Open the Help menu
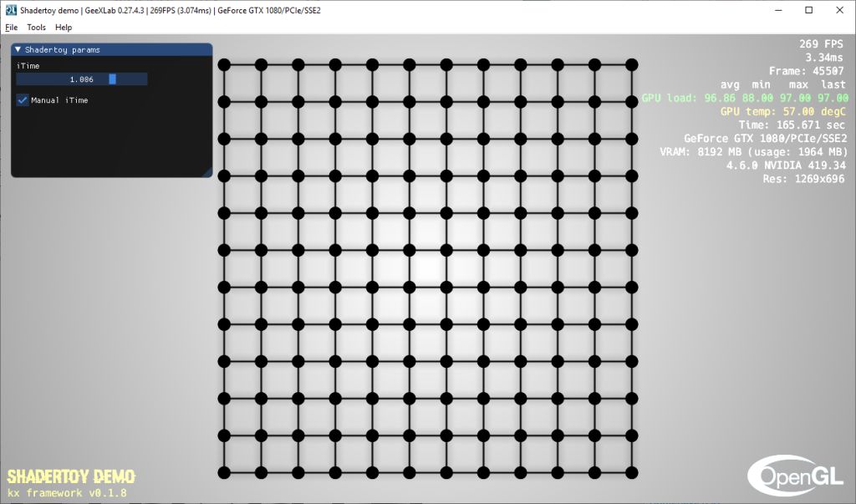The width and height of the screenshot is (856, 504). click(64, 28)
